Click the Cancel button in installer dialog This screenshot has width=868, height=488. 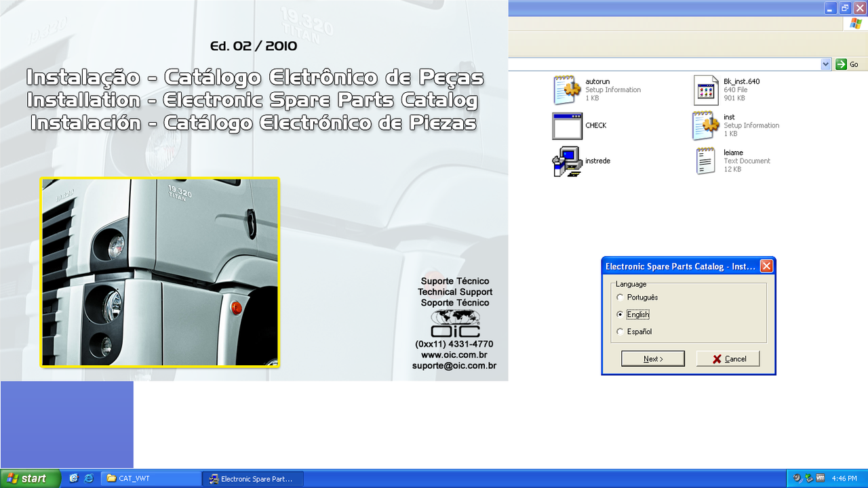tap(728, 359)
